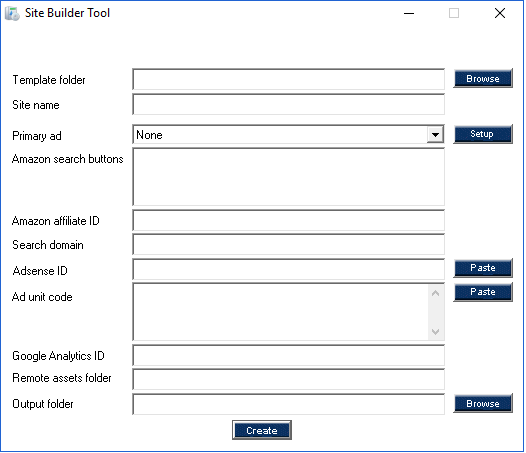Image resolution: width=526 pixels, height=453 pixels.
Task: Select the Primary ad combo box showing None
Action: tap(288, 135)
